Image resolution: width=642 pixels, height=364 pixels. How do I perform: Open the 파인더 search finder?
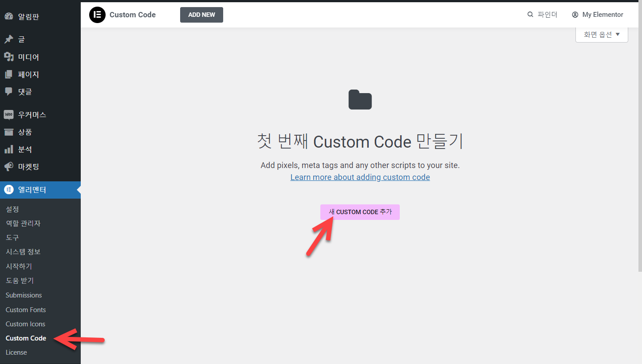point(542,14)
